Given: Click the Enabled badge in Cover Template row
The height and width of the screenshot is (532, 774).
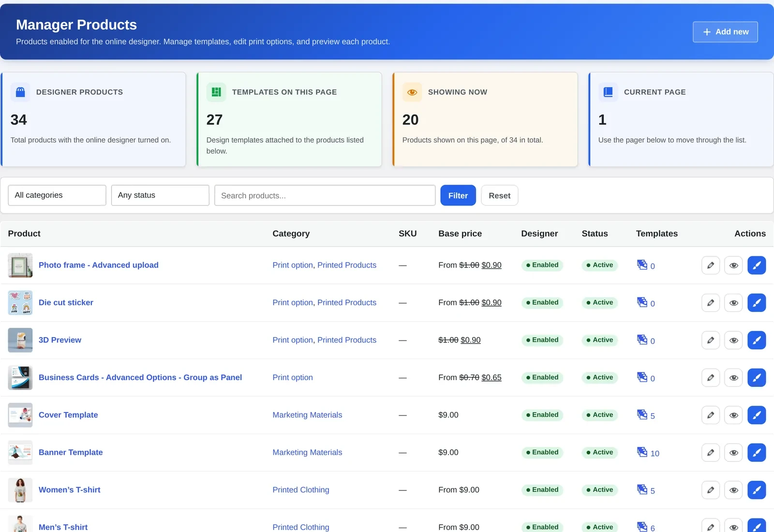Looking at the screenshot, I should pyautogui.click(x=542, y=415).
